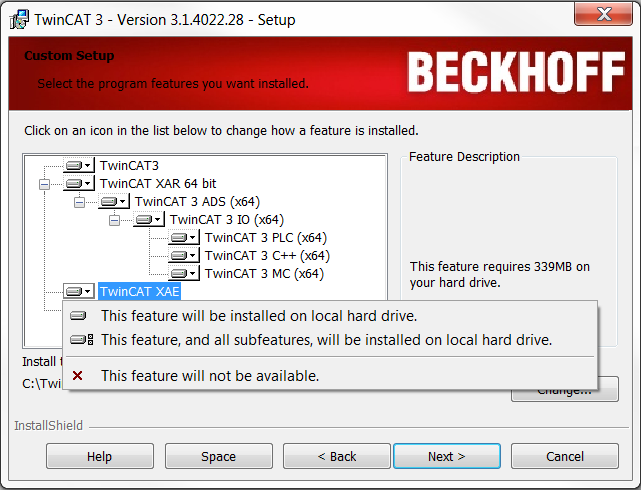The image size is (641, 490).
Task: Select the highlighted TwinCAT XAE label
Action: click(x=139, y=291)
